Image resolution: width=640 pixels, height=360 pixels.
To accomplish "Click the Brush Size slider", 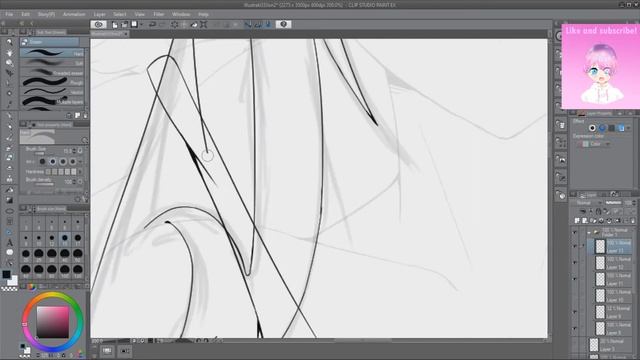I will point(40,153).
